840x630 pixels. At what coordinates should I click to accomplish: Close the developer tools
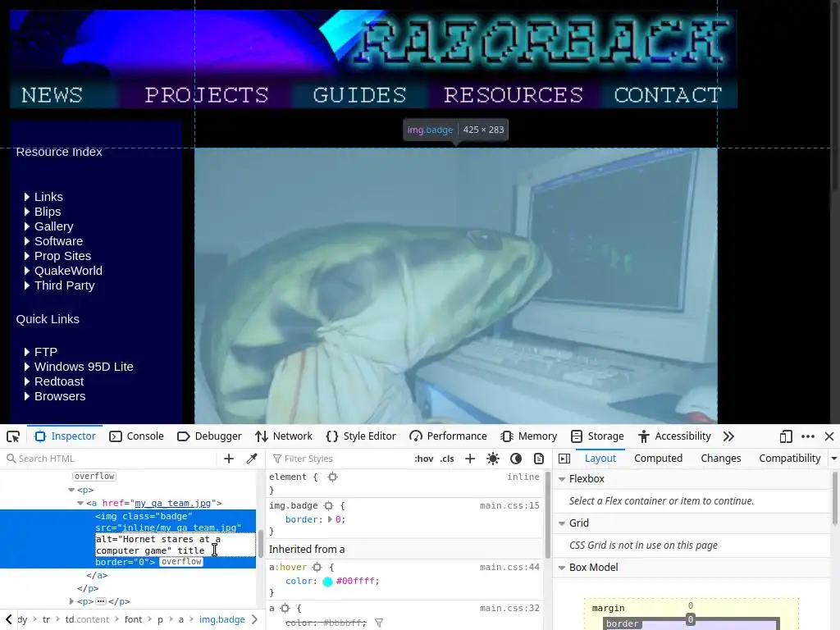[829, 436]
